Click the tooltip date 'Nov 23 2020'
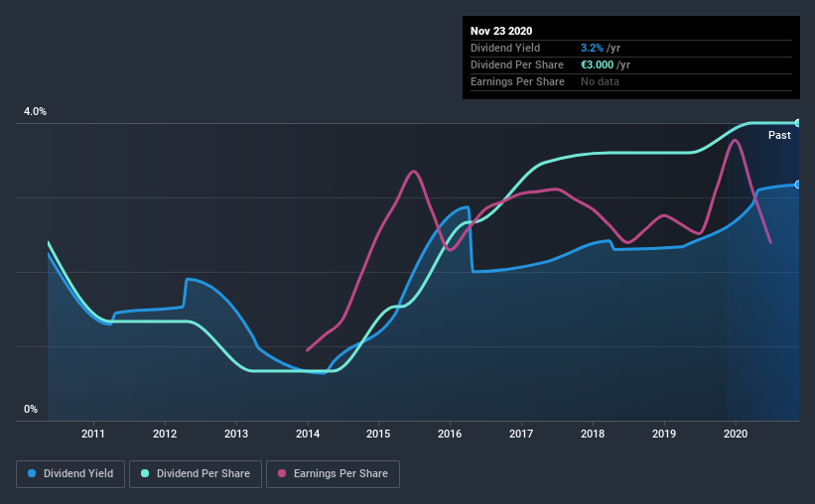This screenshot has width=815, height=504. click(x=501, y=31)
